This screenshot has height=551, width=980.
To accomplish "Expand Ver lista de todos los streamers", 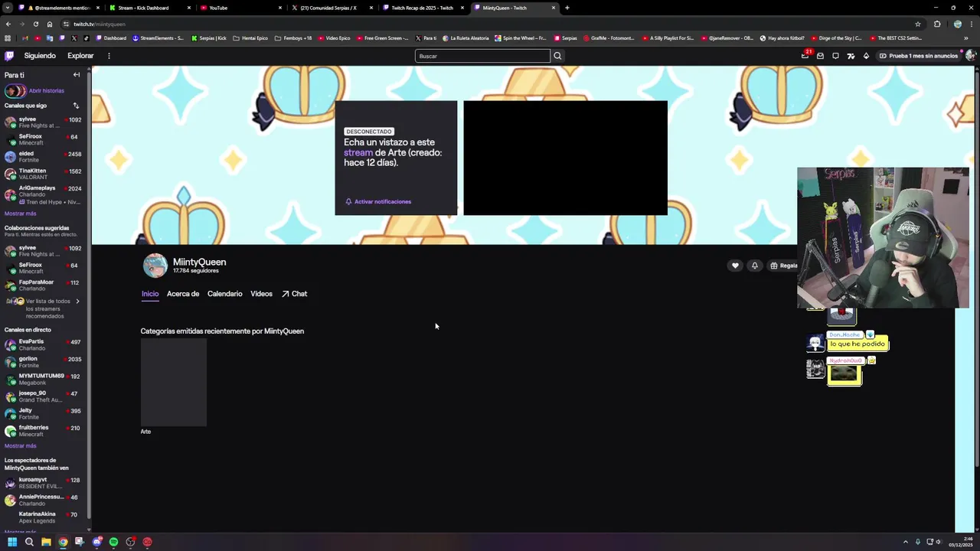I will pos(44,308).
